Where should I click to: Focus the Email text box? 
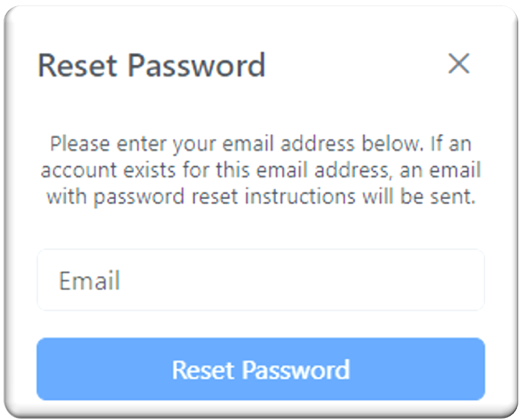261,280
